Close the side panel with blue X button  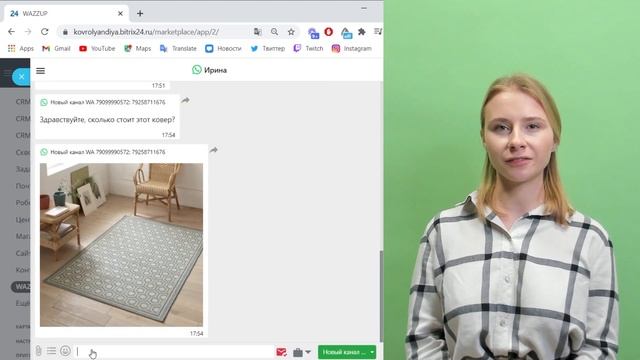[x=21, y=77]
